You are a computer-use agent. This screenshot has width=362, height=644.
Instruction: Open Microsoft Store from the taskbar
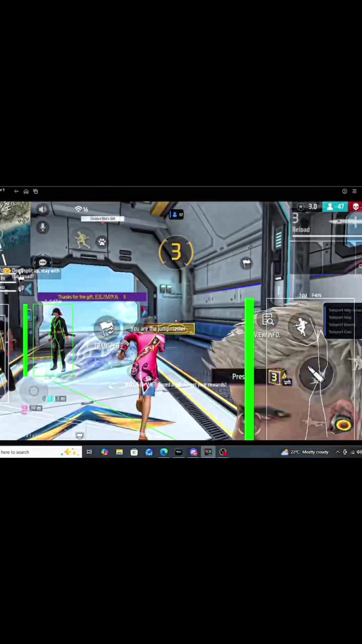(x=134, y=452)
